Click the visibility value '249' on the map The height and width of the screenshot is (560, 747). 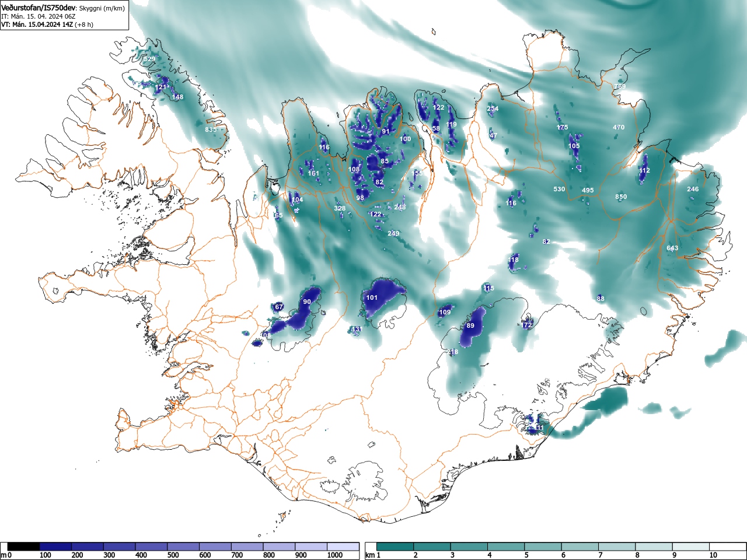point(393,233)
